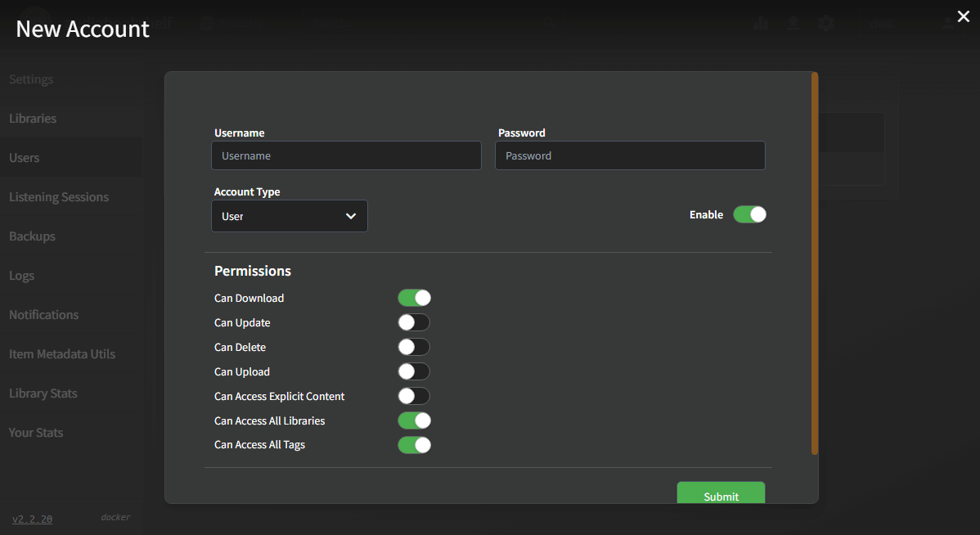Disable the Can Download permission
The image size is (980, 535).
click(414, 297)
